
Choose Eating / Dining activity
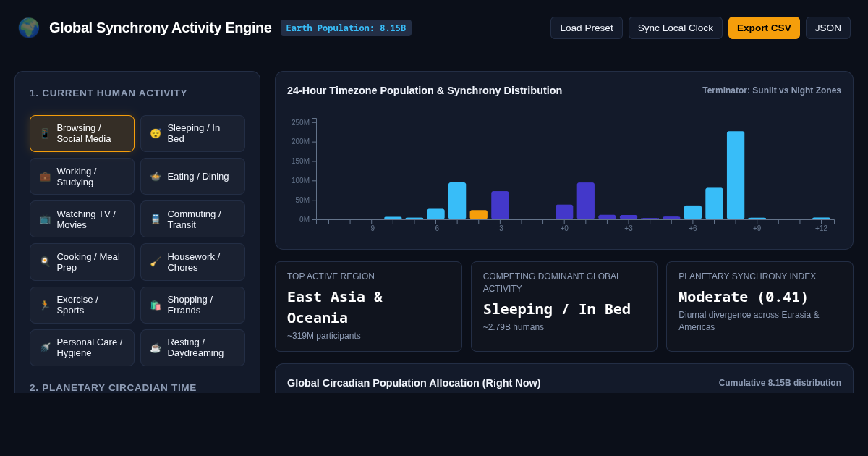coord(192,177)
